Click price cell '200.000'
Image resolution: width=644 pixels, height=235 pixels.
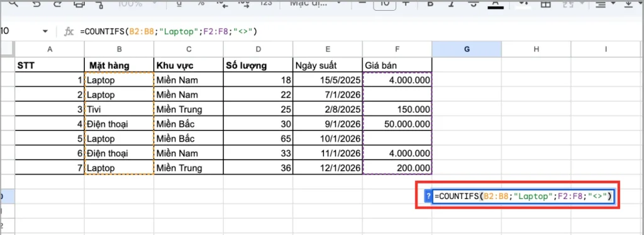(397, 168)
